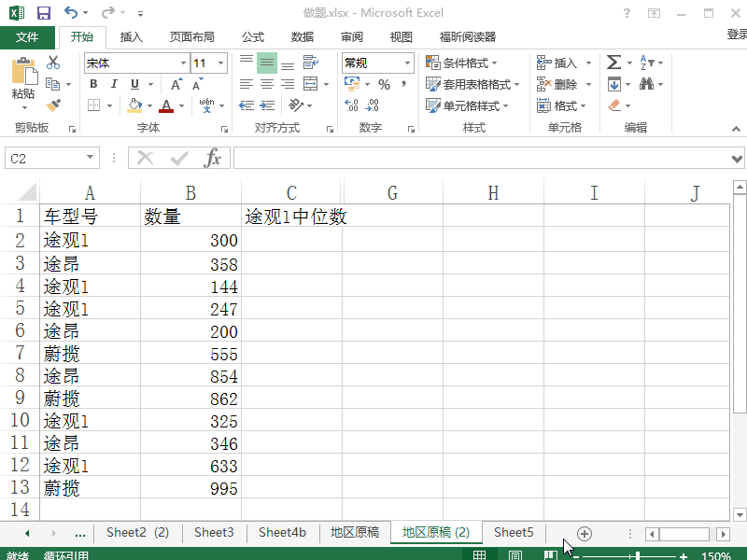Open the font size dropdown showing 11
The width and height of the screenshot is (747, 560).
coord(220,63)
